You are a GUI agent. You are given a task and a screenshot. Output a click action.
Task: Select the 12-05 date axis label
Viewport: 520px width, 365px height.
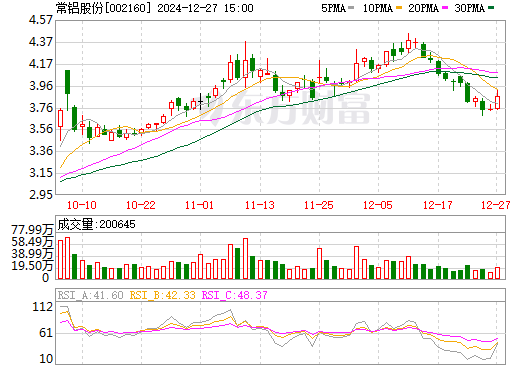click(x=378, y=205)
